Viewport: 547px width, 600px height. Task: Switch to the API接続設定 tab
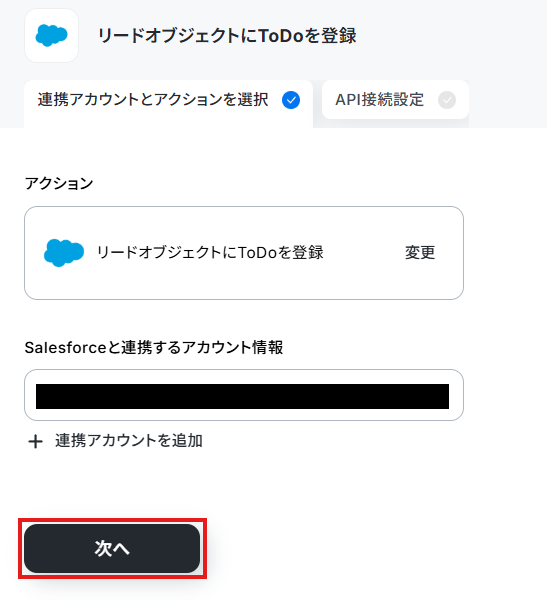click(x=395, y=99)
